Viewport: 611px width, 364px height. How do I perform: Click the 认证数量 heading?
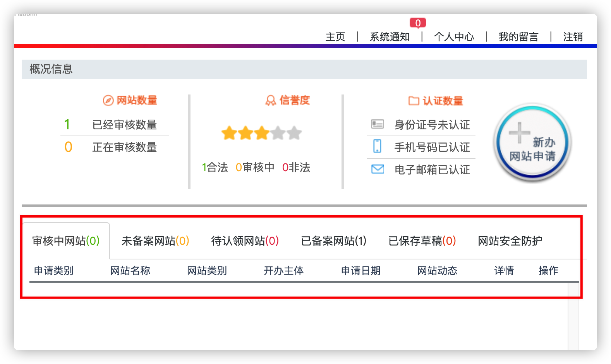(443, 101)
